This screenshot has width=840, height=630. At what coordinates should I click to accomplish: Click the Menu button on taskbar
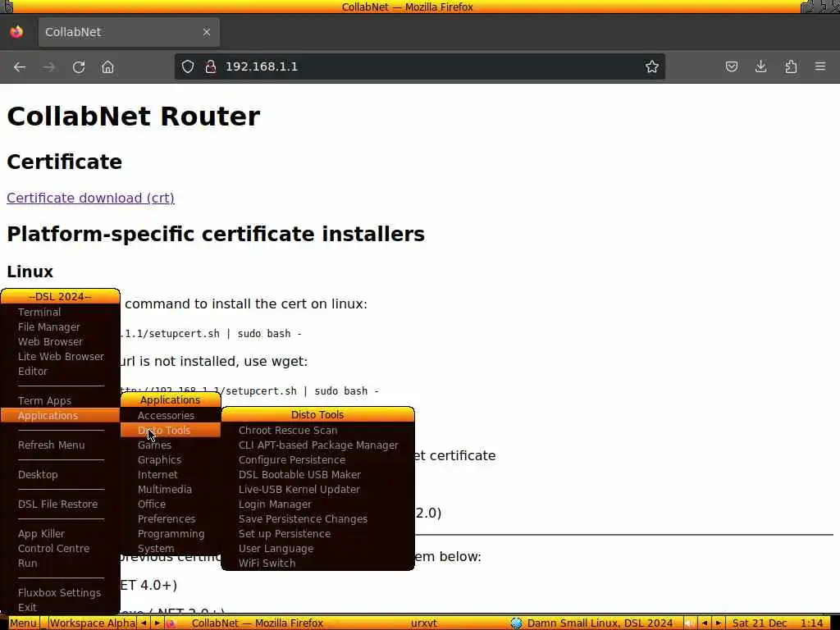23,623
